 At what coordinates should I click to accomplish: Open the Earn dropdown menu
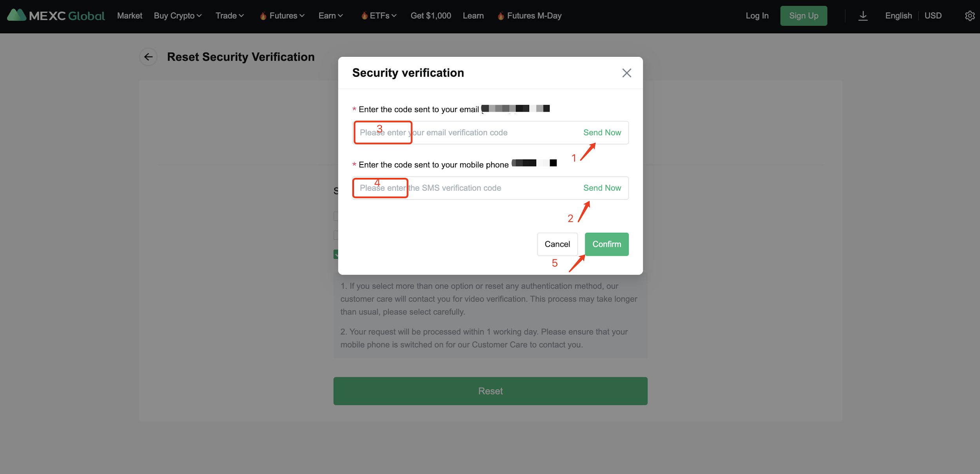[x=330, y=16]
